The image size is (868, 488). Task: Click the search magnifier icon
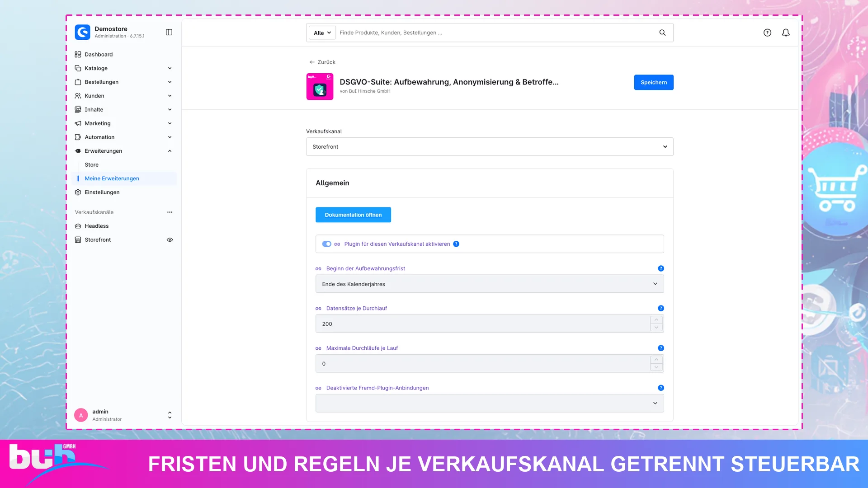click(x=662, y=33)
